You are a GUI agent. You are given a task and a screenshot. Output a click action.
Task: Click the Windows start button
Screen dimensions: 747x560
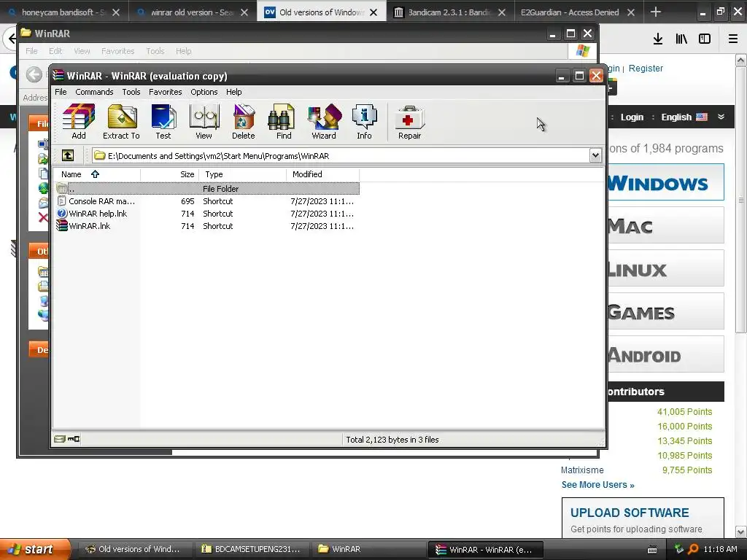[x=35, y=549]
